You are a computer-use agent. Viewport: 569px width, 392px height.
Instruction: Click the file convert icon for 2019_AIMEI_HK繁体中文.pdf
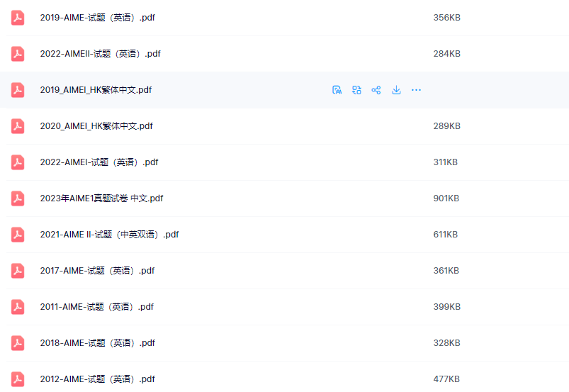[356, 90]
